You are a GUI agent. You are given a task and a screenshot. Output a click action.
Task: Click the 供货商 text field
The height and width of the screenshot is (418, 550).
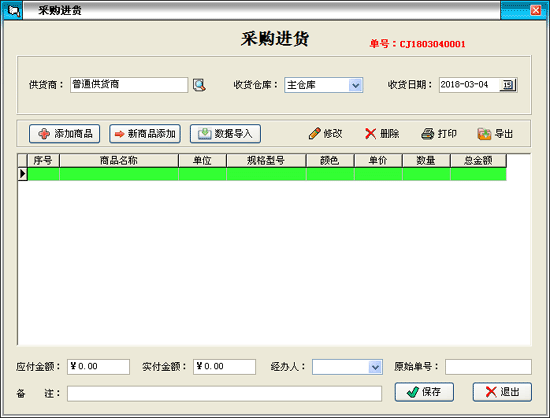coord(129,85)
